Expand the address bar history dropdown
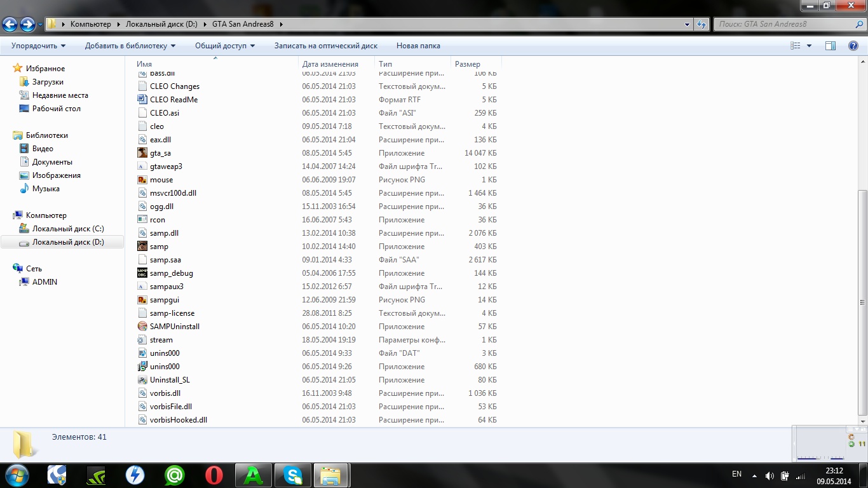Viewport: 868px width, 488px height. click(688, 24)
